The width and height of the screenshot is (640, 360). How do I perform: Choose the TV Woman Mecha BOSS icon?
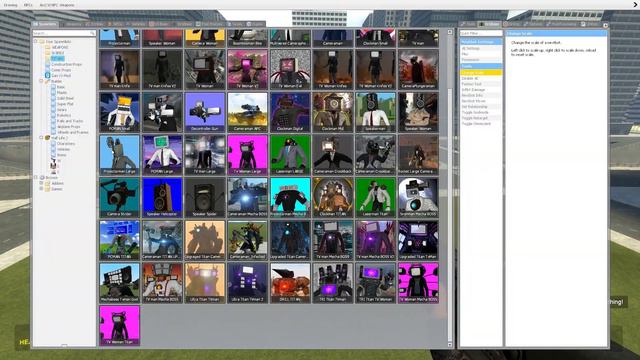point(418,283)
